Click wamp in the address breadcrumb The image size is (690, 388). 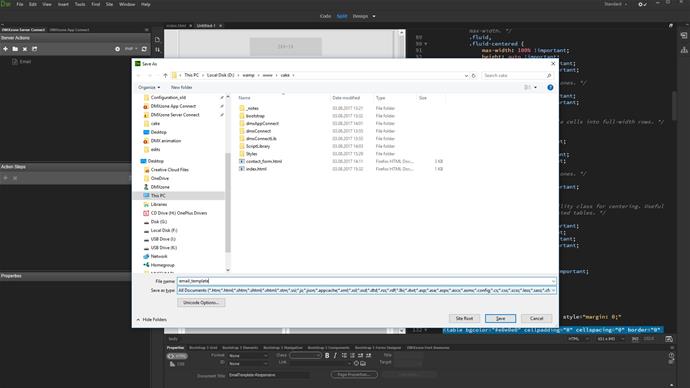click(x=249, y=76)
